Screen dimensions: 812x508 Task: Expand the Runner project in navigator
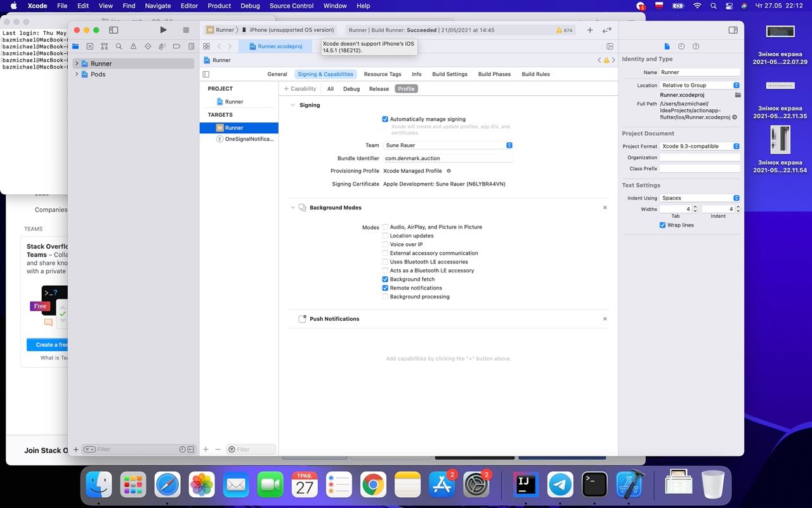(x=77, y=63)
